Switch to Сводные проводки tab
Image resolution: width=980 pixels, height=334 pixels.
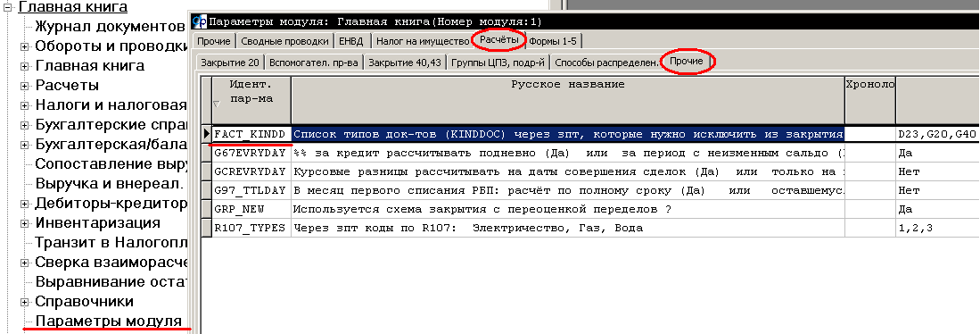pyautogui.click(x=285, y=41)
